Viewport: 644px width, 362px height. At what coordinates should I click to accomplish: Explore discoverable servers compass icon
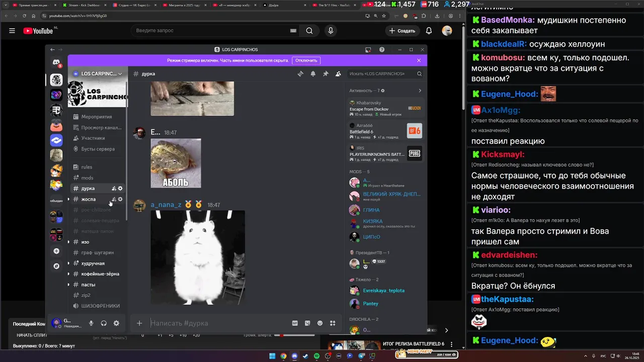[x=56, y=266]
